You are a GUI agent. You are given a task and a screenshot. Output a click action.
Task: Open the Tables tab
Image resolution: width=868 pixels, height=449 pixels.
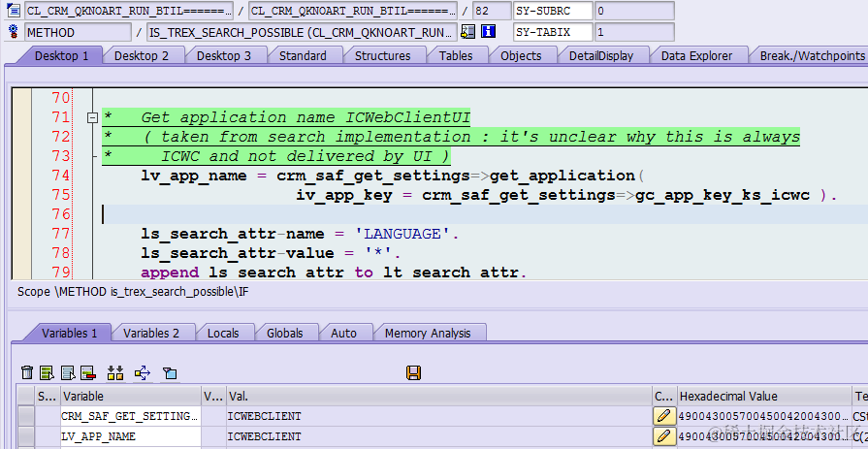coord(456,56)
